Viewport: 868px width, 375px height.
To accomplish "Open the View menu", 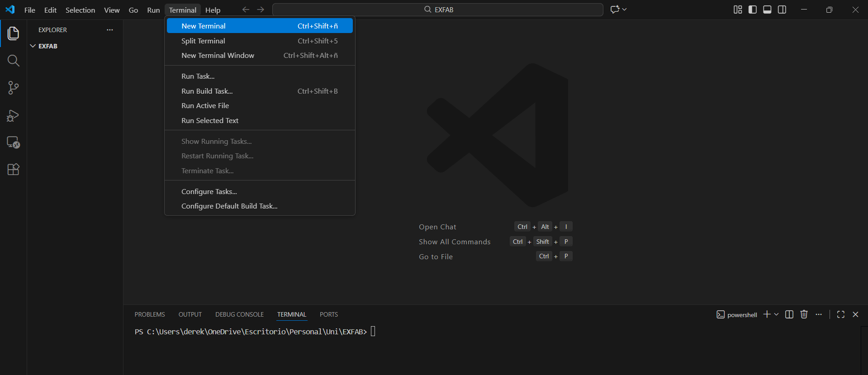I will click(x=112, y=10).
